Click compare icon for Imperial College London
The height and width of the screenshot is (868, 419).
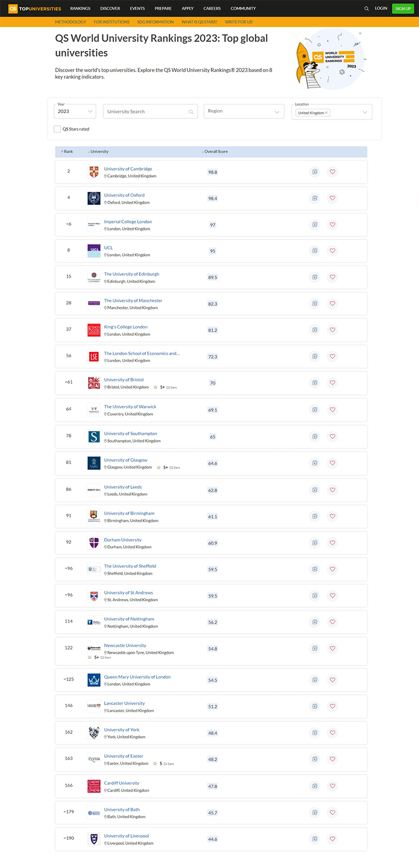(x=315, y=225)
